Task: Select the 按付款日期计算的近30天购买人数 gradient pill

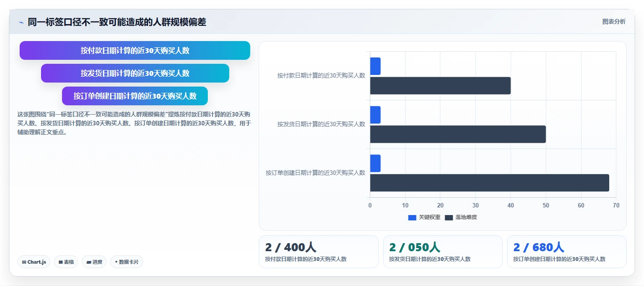Action: coord(135,50)
